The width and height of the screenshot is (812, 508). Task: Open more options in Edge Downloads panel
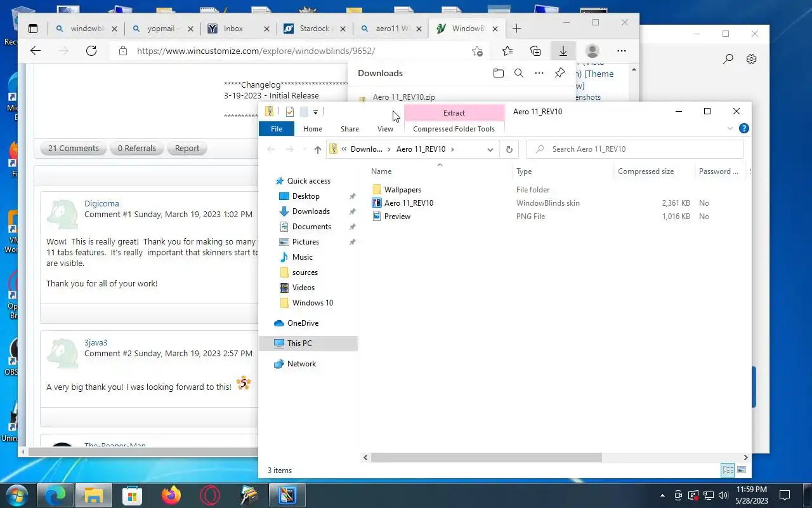pos(539,73)
